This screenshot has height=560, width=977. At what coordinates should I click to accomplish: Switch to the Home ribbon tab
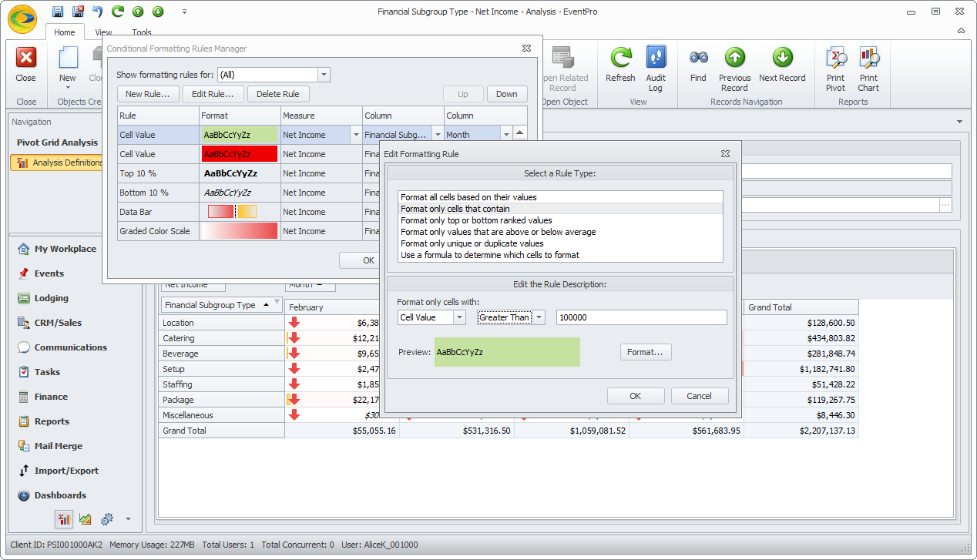click(65, 32)
